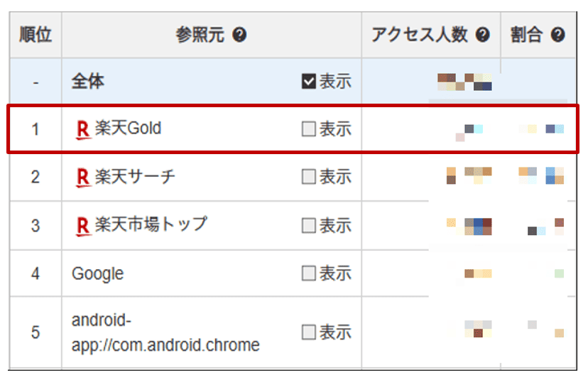The height and width of the screenshot is (382, 588).
Task: Click the 順位 column header
Action: (x=36, y=35)
